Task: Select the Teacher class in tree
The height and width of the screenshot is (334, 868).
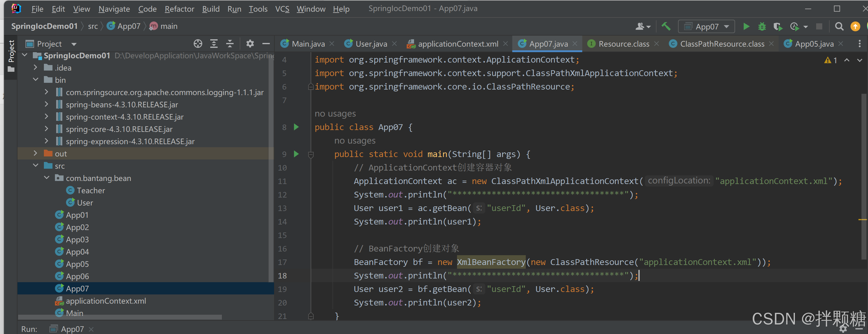Action: tap(91, 190)
